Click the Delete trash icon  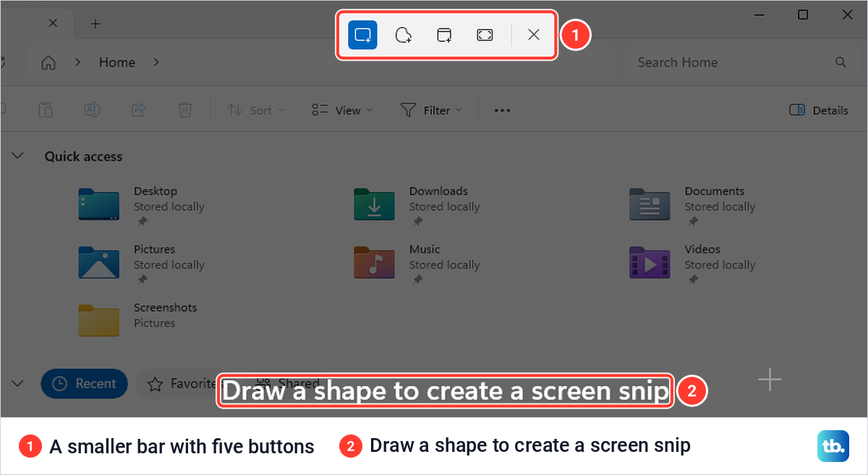pyautogui.click(x=185, y=110)
